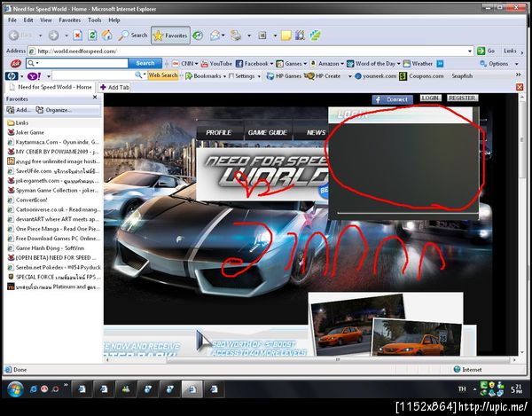Click Organize in Favorites panel
The height and width of the screenshot is (416, 532).
53,110
